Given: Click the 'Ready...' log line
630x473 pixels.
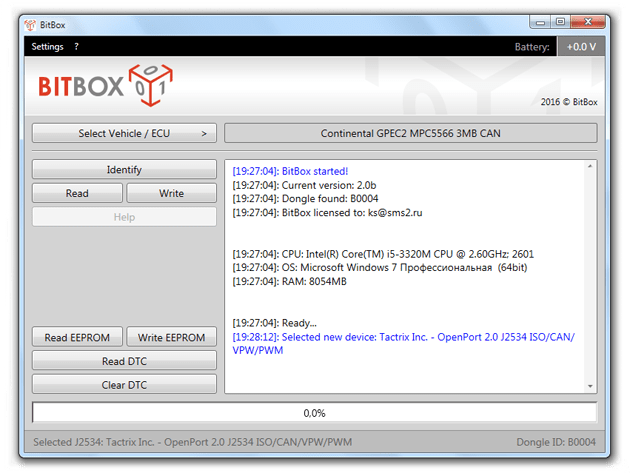Looking at the screenshot, I should (x=274, y=323).
